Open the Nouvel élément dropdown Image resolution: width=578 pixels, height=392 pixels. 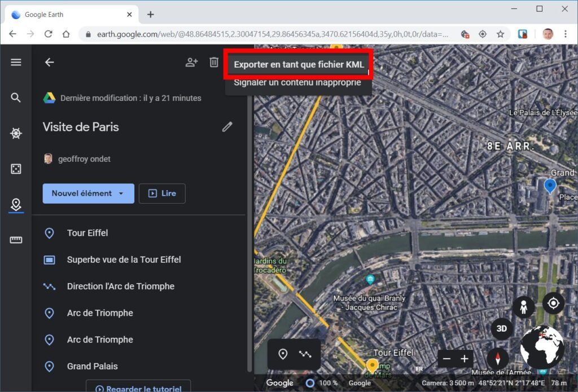89,193
